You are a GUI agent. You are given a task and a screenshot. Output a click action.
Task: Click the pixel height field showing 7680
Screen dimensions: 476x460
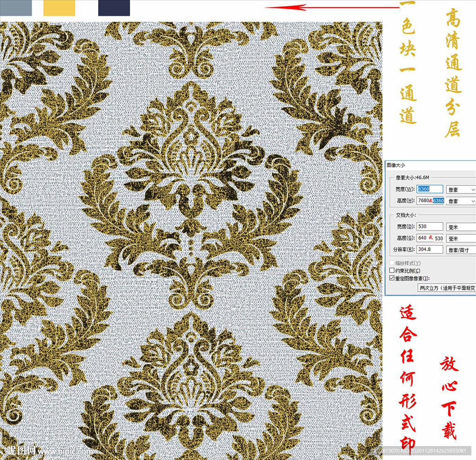click(x=430, y=200)
